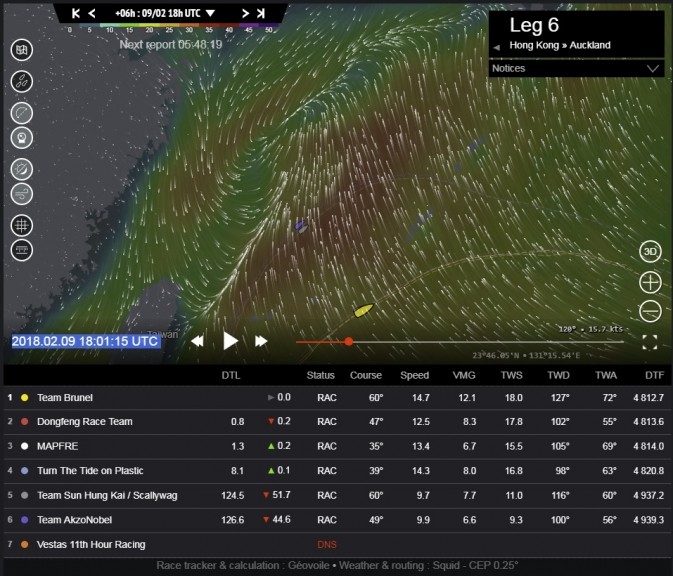Screen dimensions: 673x576
Task: Go to next forecast step
Action: (245, 13)
